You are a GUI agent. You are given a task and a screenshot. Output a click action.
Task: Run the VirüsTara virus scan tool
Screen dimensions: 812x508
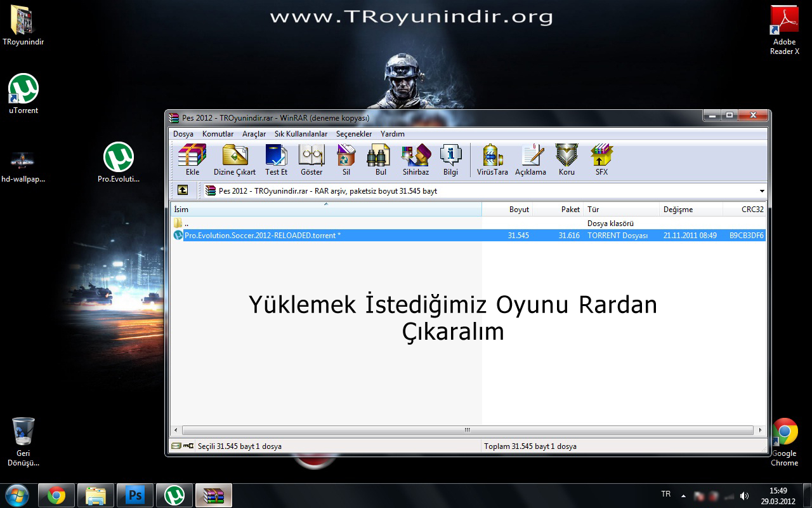(x=492, y=160)
